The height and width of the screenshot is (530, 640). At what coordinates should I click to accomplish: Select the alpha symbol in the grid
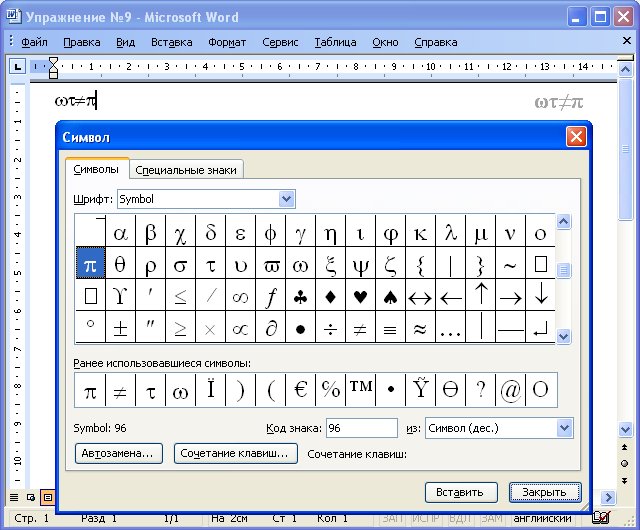pos(120,231)
